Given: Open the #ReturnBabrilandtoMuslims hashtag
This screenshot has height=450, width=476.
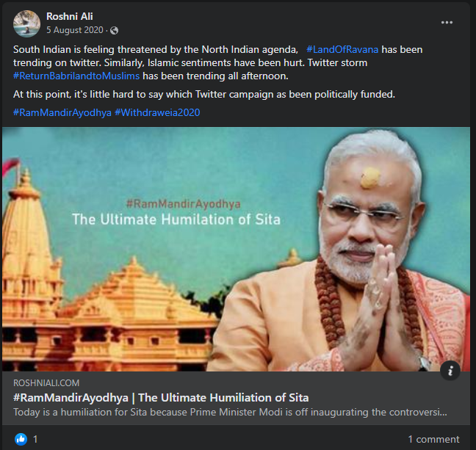Looking at the screenshot, I should (76, 76).
